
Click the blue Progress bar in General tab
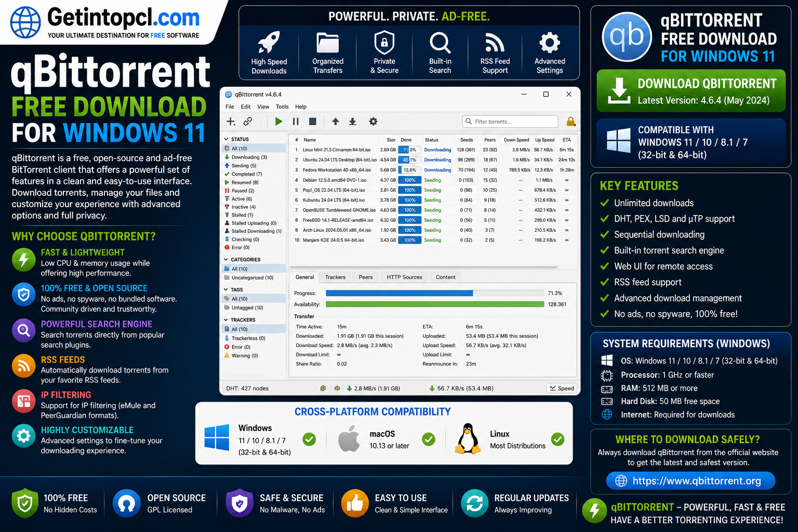(x=435, y=293)
